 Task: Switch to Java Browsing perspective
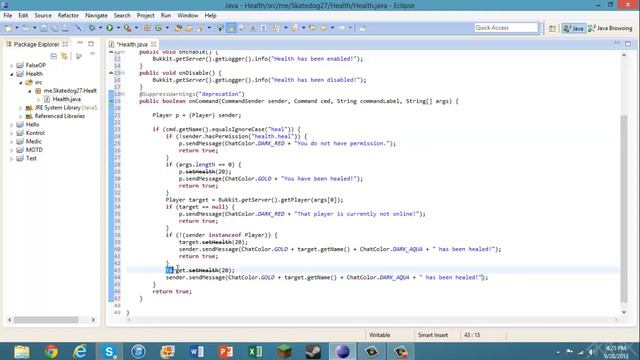point(610,28)
